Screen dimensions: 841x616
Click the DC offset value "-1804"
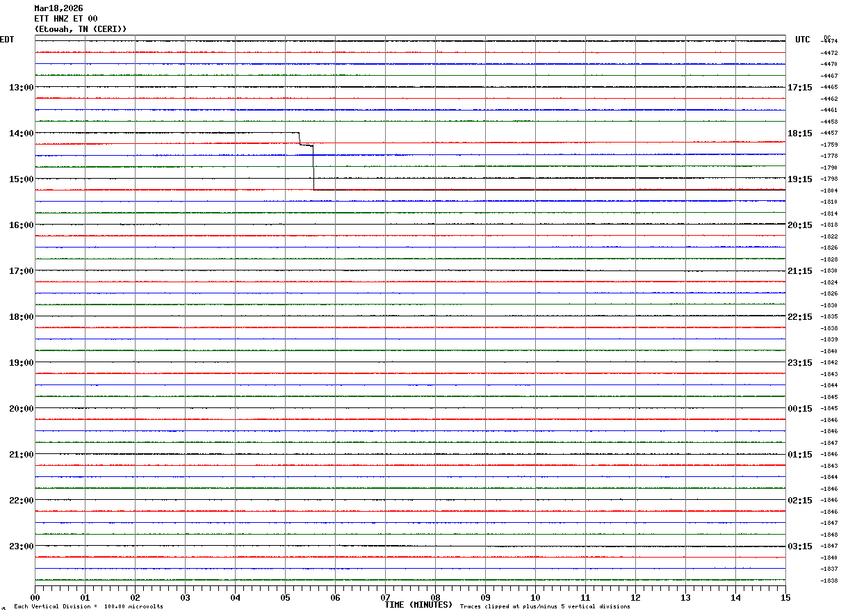(828, 191)
